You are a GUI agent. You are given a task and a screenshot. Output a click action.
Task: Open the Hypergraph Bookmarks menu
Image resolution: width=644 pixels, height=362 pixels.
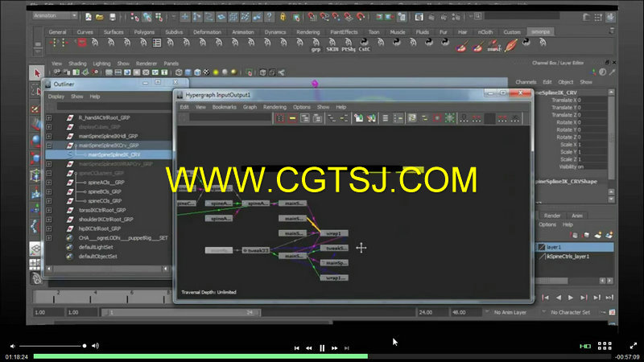pyautogui.click(x=225, y=107)
